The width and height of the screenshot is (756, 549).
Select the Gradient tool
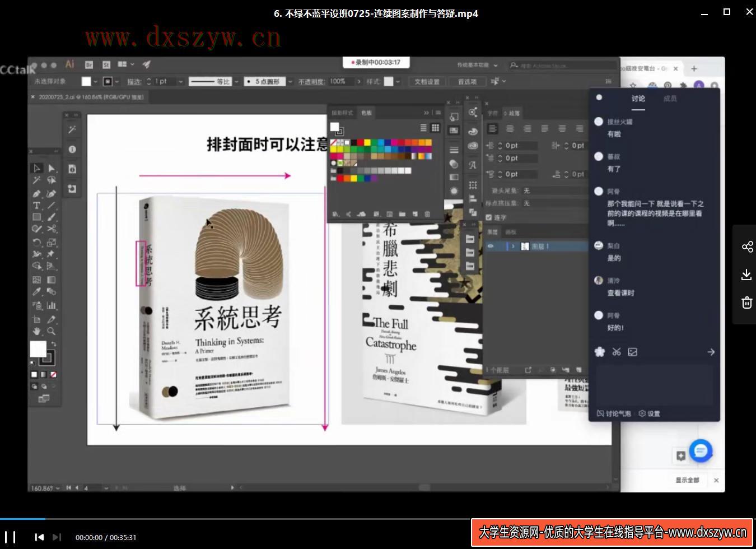click(x=52, y=280)
